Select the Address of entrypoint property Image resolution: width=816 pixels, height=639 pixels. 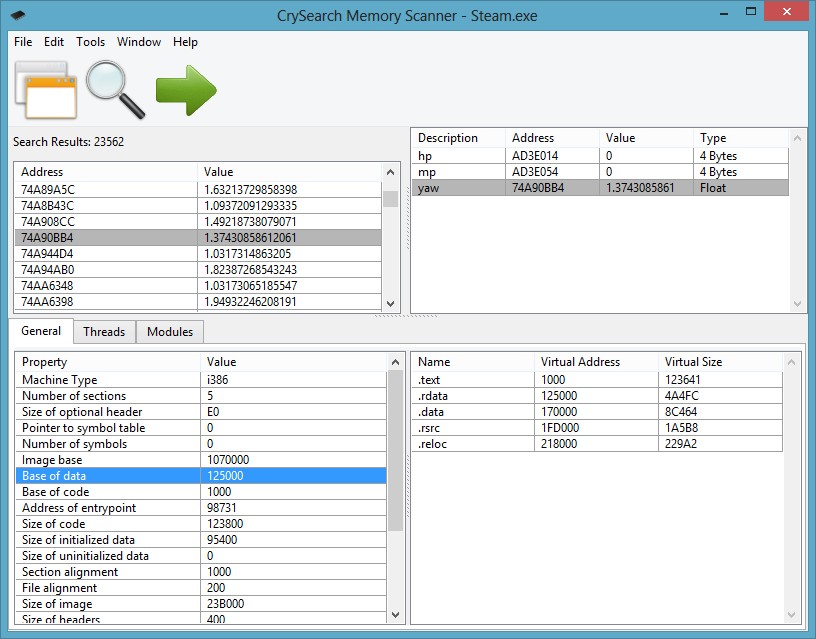pyautogui.click(x=201, y=508)
